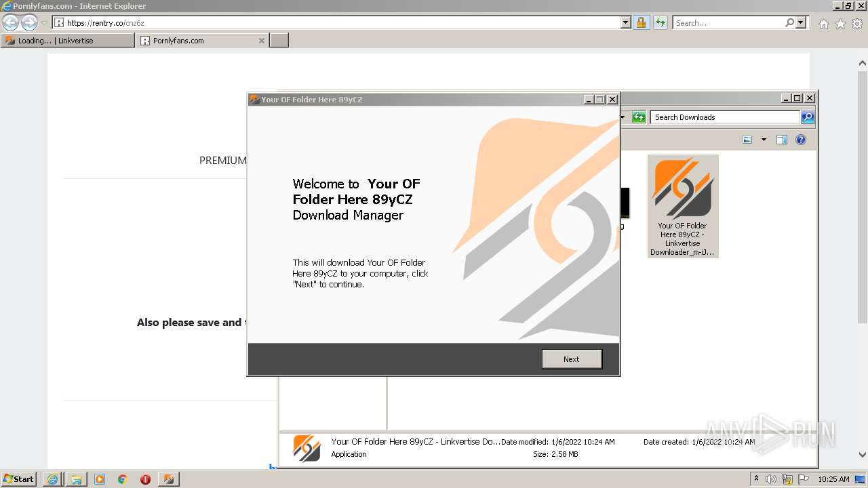868x488 pixels.
Task: Select Linkvertise Downloader file icon
Action: [683, 206]
